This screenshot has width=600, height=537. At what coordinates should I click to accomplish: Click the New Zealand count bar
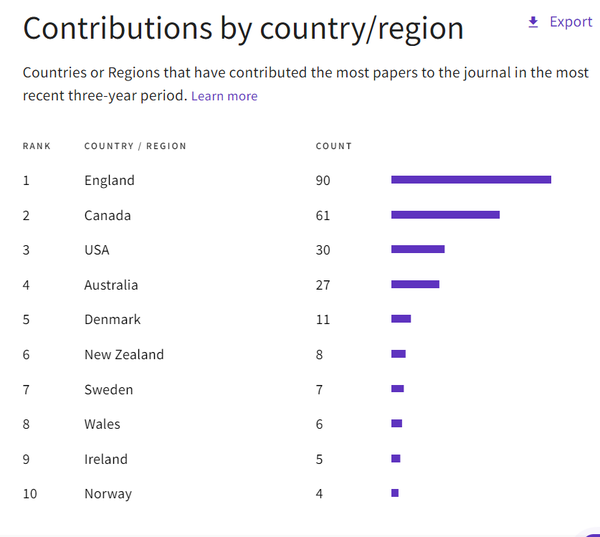[x=398, y=354]
